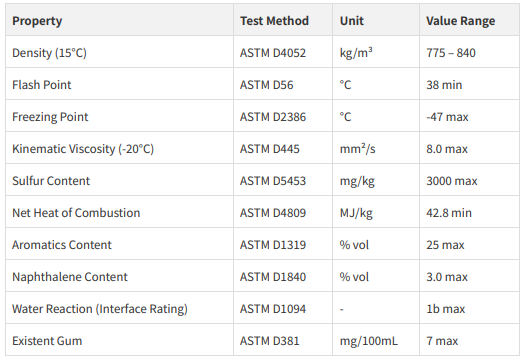The image size is (526, 362).
Task: Click the Freezing Point property cell
Action: click(x=119, y=116)
